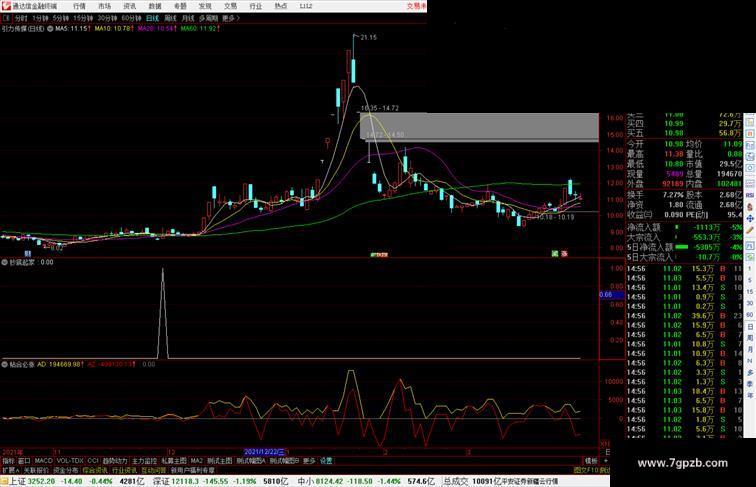Switch to the 分时 chart period
Image resolution: width=756 pixels, height=487 pixels.
21,18
